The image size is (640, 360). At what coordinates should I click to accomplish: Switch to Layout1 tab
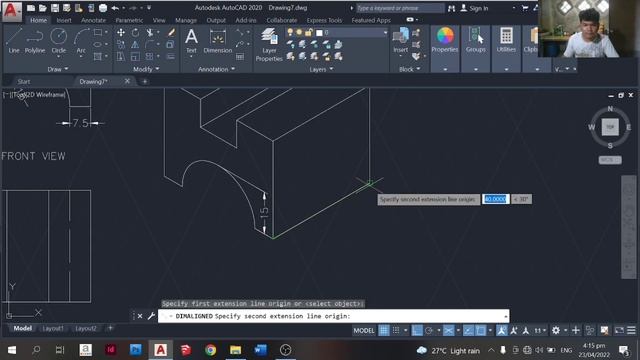click(x=53, y=329)
